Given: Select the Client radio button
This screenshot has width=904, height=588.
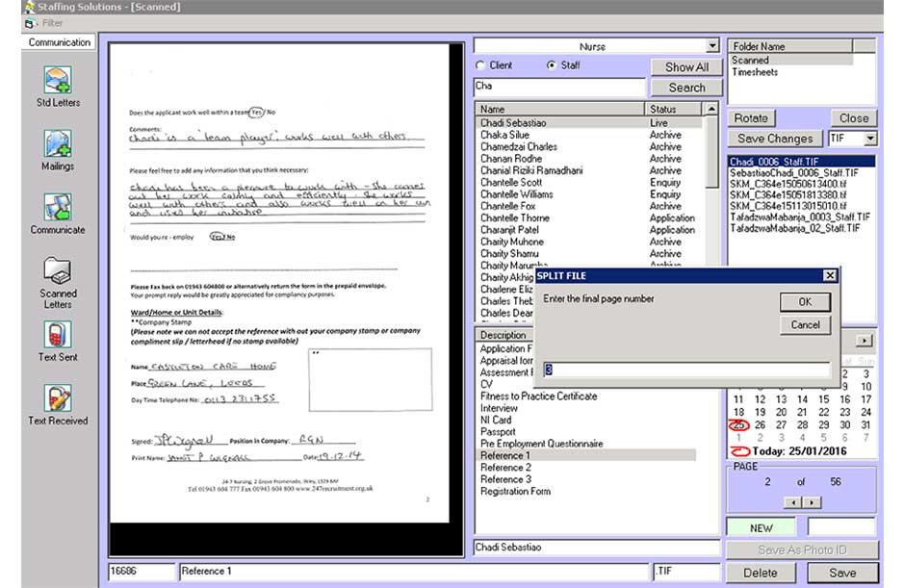Looking at the screenshot, I should click(x=481, y=66).
